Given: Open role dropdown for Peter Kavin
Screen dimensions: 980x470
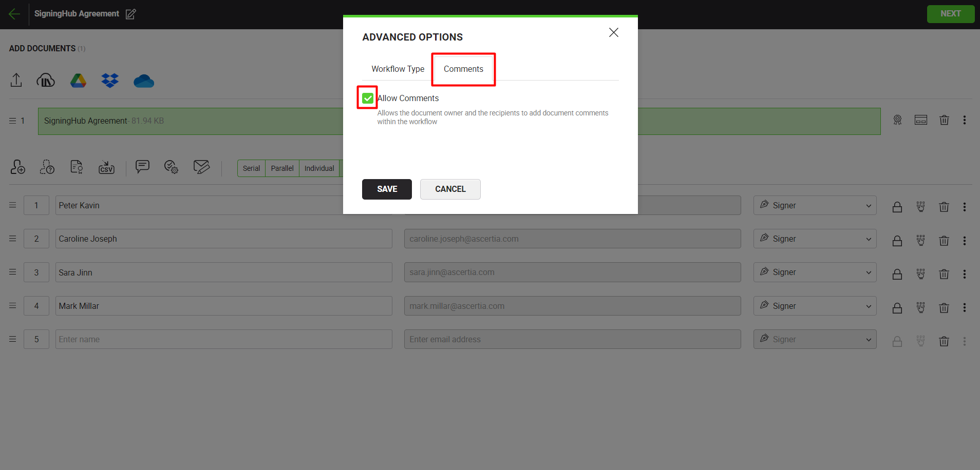Looking at the screenshot, I should tap(815, 205).
